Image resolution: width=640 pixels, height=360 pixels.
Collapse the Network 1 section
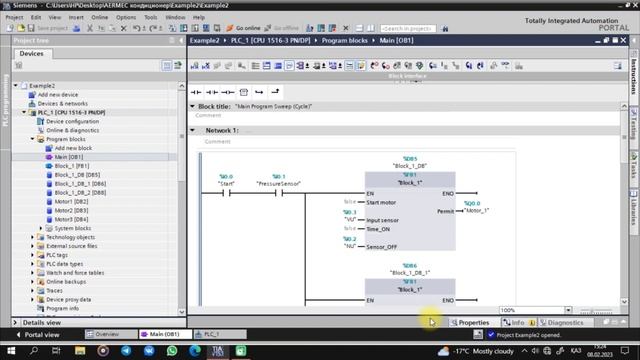point(193,130)
